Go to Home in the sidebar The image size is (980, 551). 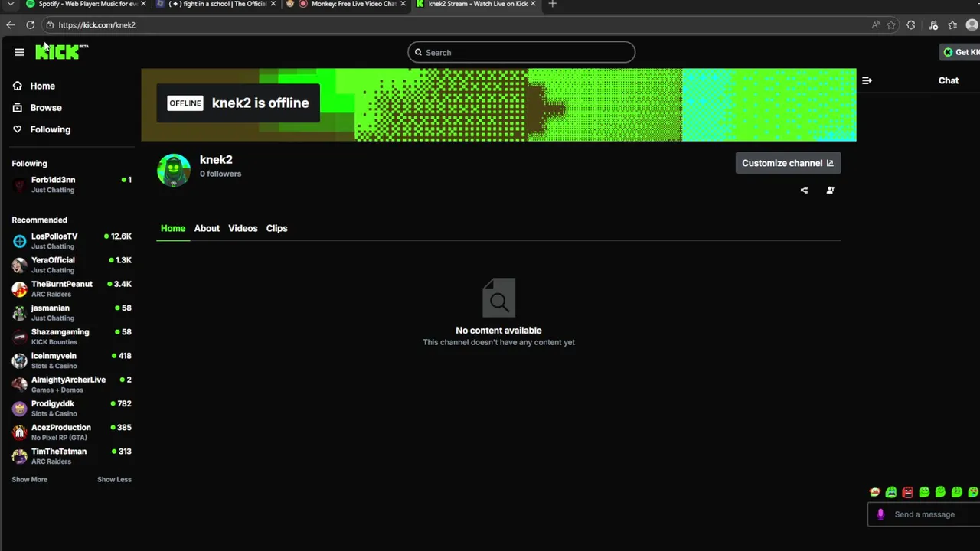click(x=42, y=86)
